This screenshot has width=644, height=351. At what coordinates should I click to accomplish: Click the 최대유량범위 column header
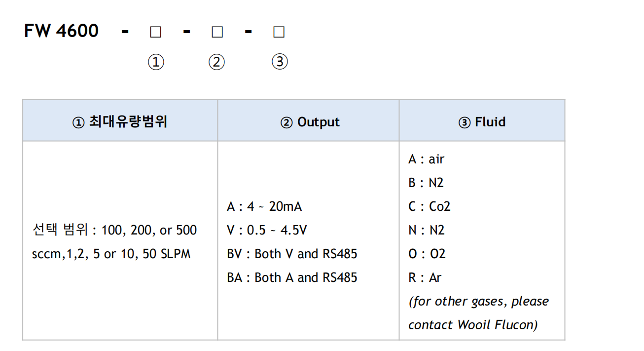pyautogui.click(x=120, y=122)
